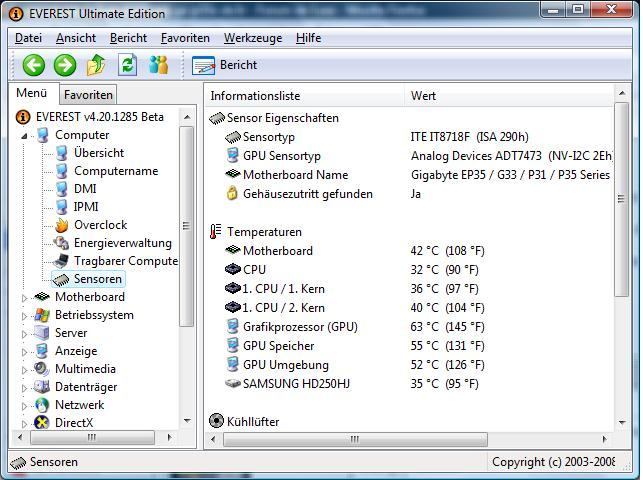The image size is (643, 480).
Task: Open the Hilfe menu
Action: [x=308, y=38]
